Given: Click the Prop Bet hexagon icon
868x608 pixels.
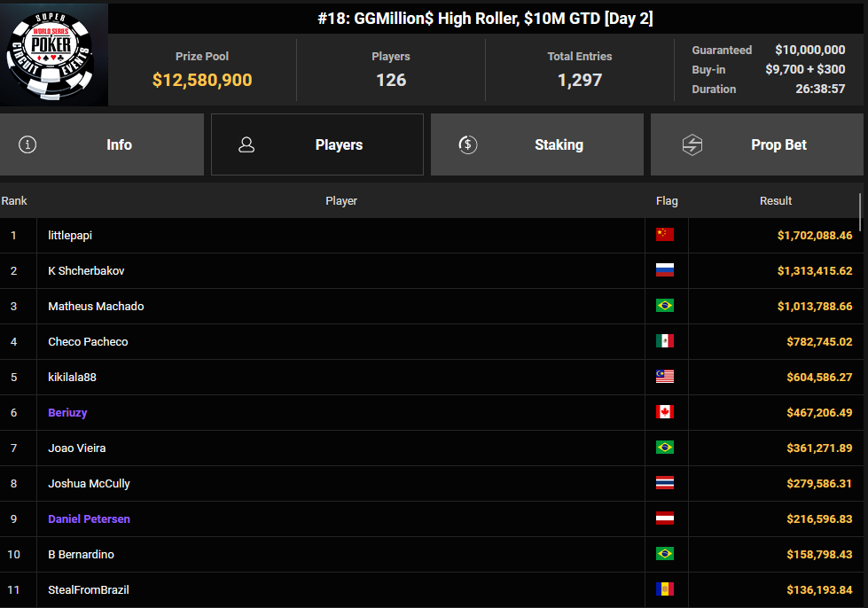Looking at the screenshot, I should [x=692, y=144].
